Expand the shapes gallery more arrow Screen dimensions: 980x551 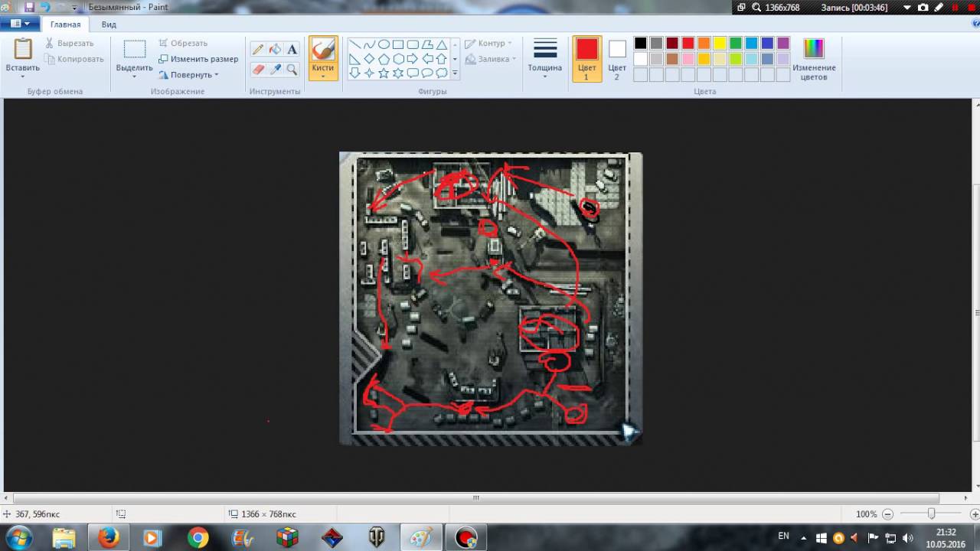click(455, 73)
